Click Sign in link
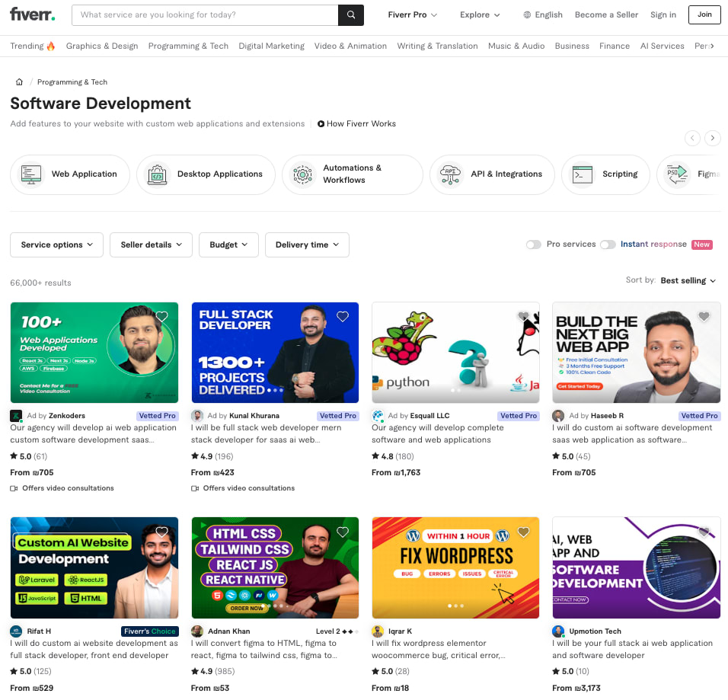This screenshot has width=728, height=700. pyautogui.click(x=663, y=15)
